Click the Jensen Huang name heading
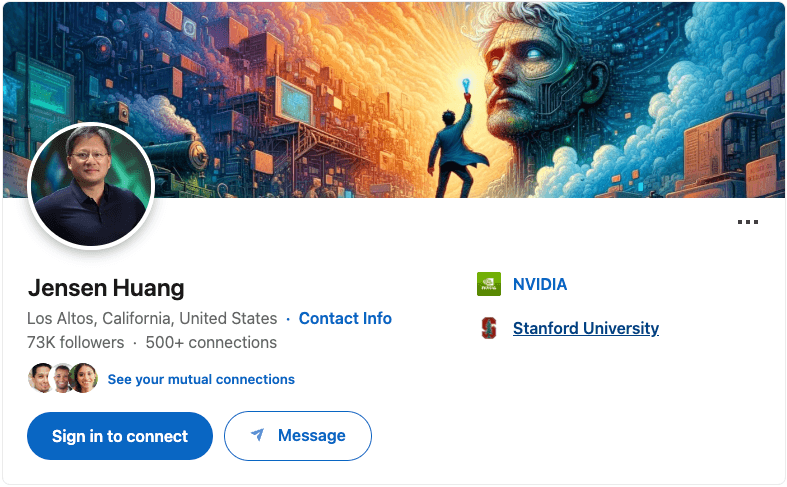The width and height of the screenshot is (787, 487). point(106,288)
